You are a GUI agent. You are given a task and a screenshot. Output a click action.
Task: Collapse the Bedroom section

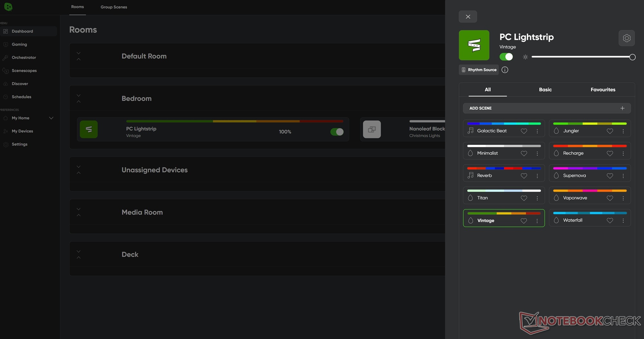pos(79,99)
